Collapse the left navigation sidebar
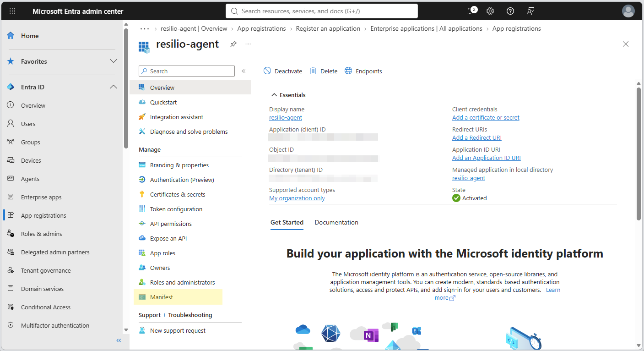644x351 pixels. (119, 340)
